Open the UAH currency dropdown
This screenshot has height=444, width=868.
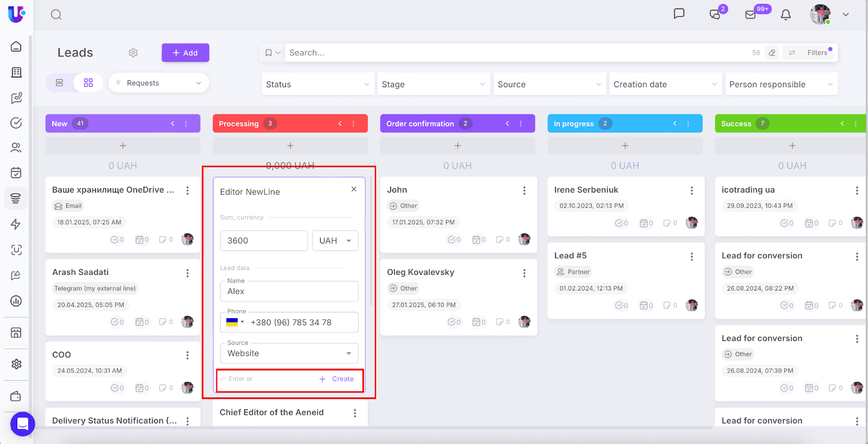coord(335,241)
